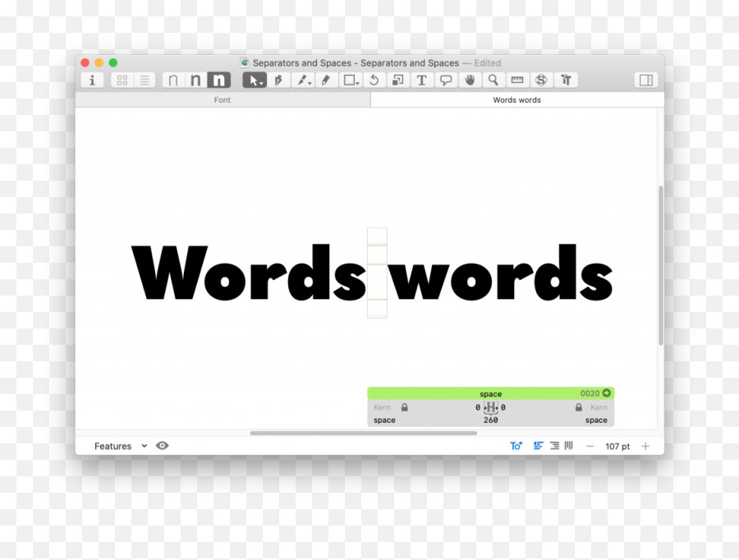Set right-to-left writing direction
This screenshot has height=560, width=739.
coord(555,445)
